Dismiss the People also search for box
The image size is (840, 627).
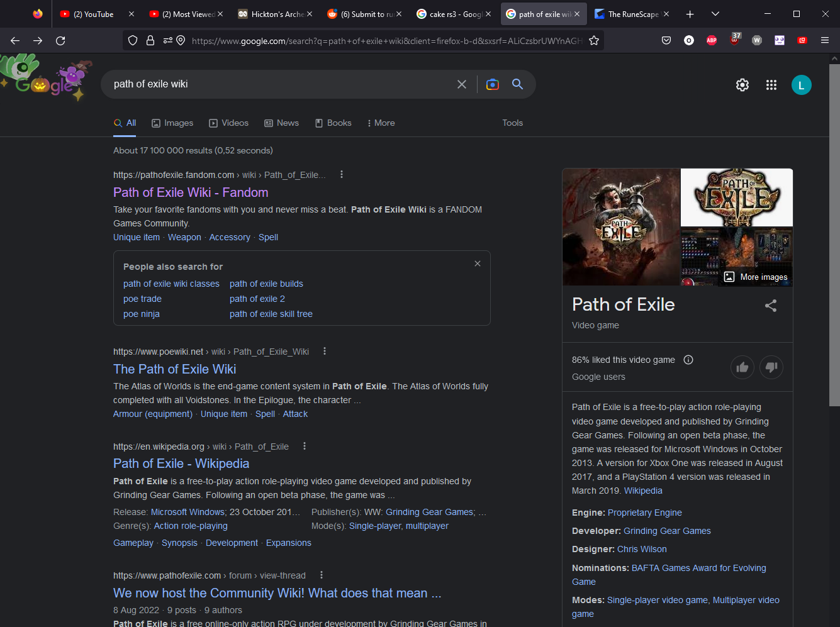[478, 264]
